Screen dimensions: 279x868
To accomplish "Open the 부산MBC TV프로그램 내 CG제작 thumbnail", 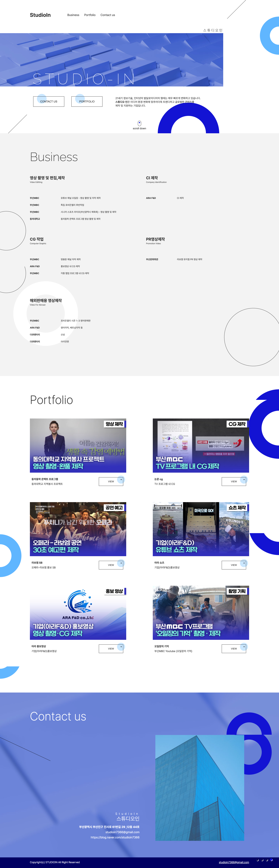I will pyautogui.click(x=201, y=445).
